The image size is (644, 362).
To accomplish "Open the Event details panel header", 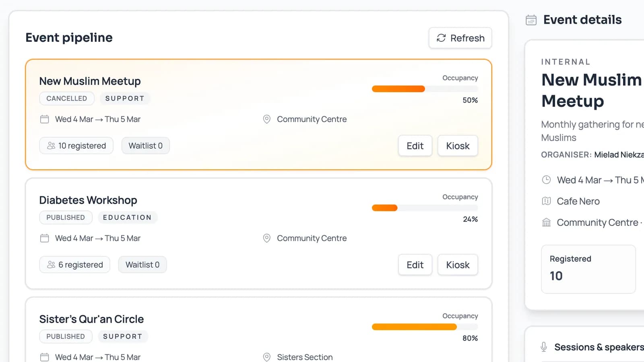I will tap(582, 19).
